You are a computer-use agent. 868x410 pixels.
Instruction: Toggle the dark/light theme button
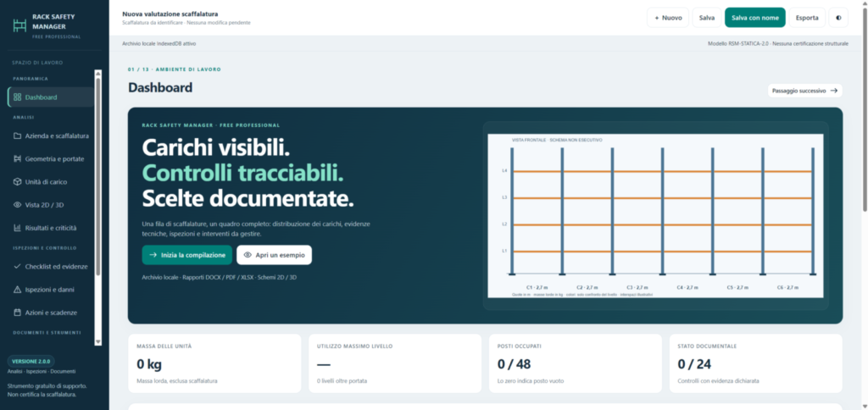[838, 18]
